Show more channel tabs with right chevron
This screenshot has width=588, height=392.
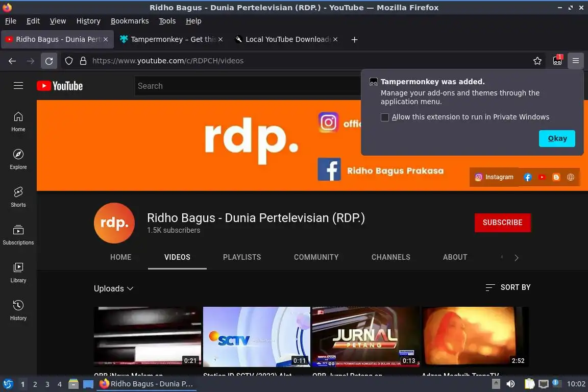[x=517, y=258]
